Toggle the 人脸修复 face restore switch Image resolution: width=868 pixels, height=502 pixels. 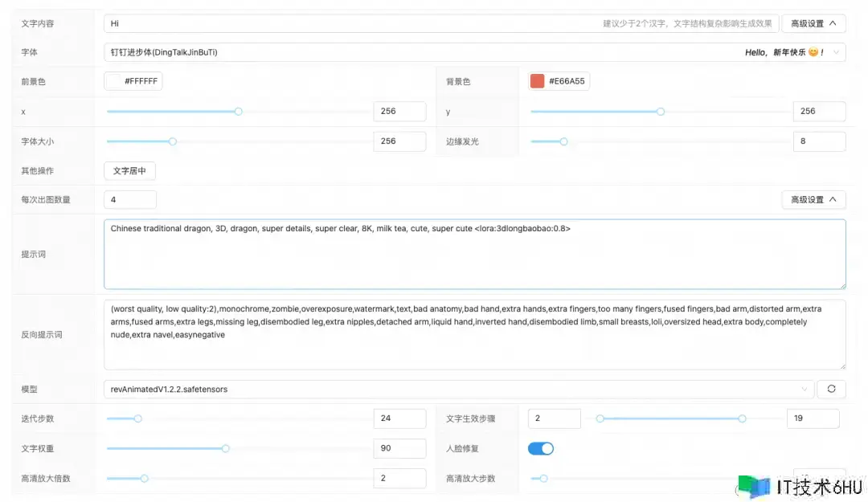540,448
